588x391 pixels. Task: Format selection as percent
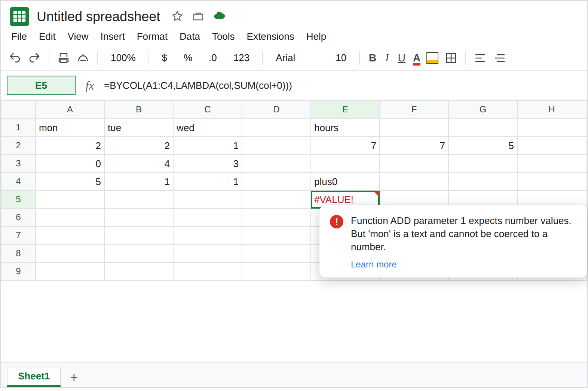188,58
